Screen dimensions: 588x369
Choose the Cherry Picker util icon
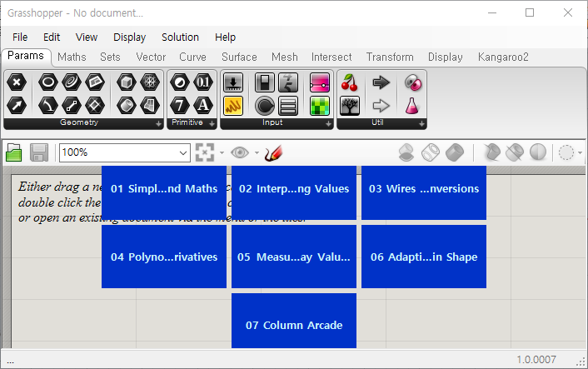(x=350, y=82)
